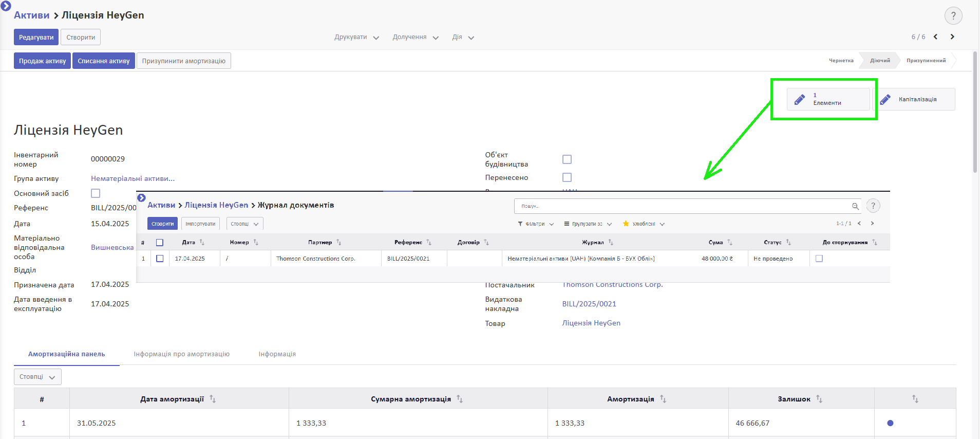Go to the next asset record arrow near 6 / 6

click(x=952, y=36)
